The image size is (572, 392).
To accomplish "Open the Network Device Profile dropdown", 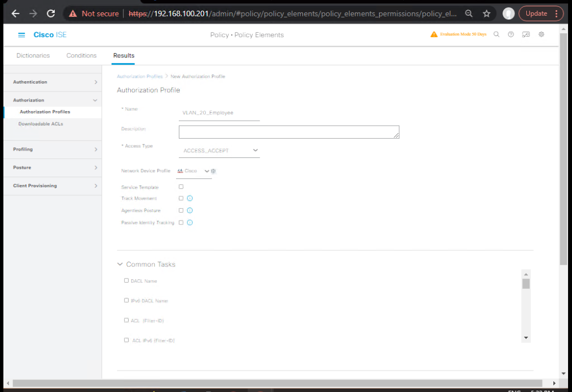I will (x=193, y=171).
